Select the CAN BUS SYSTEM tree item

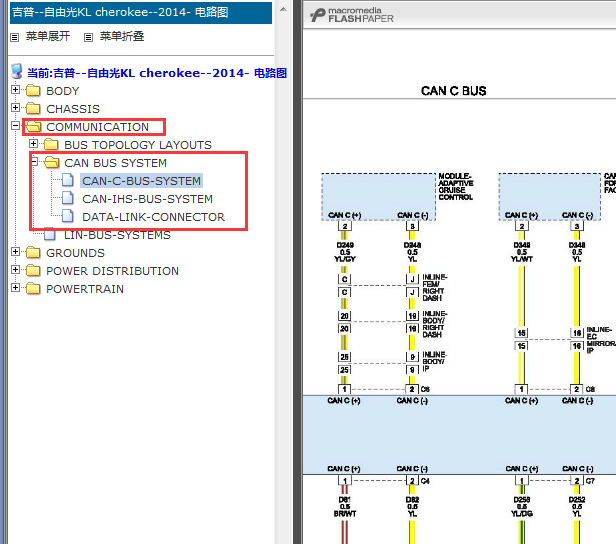point(116,163)
